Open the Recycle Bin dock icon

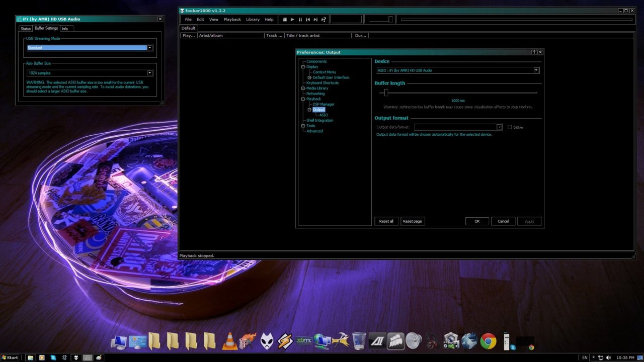(x=359, y=341)
